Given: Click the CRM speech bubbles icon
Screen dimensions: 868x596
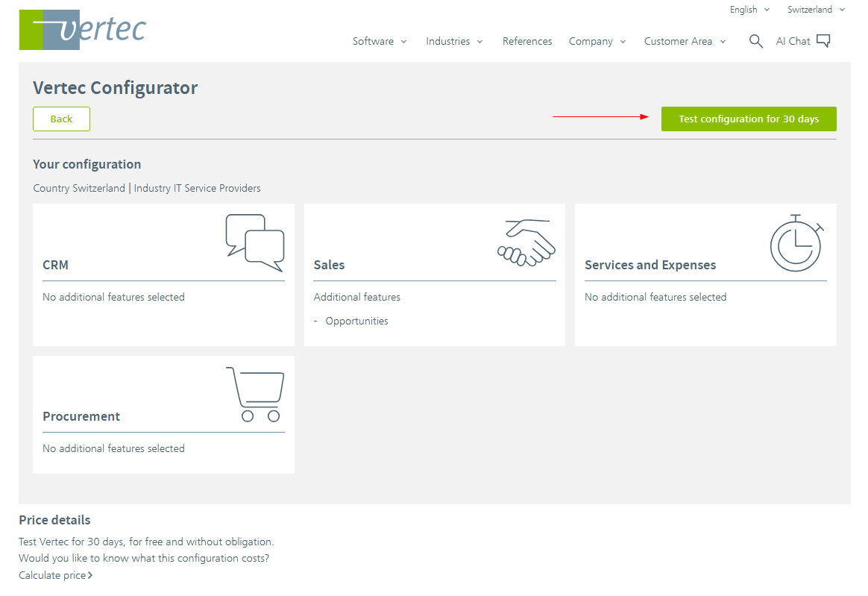Looking at the screenshot, I should 254,242.
